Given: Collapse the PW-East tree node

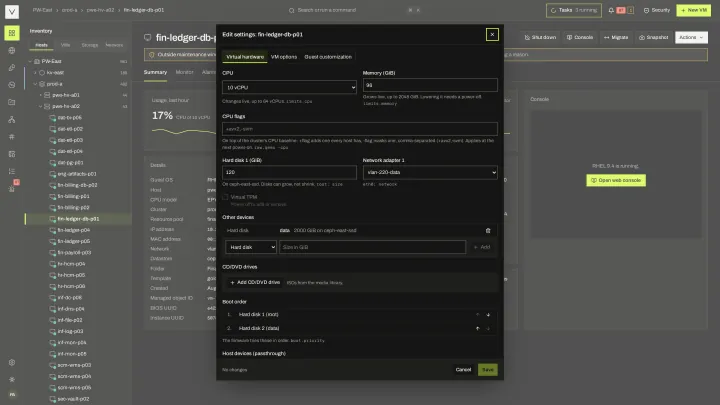Looking at the screenshot, I should [x=30, y=61].
